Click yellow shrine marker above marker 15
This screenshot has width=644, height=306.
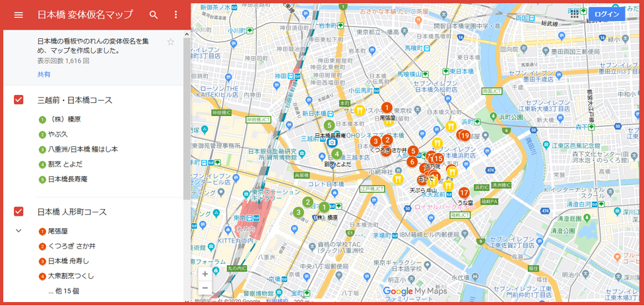436,142
